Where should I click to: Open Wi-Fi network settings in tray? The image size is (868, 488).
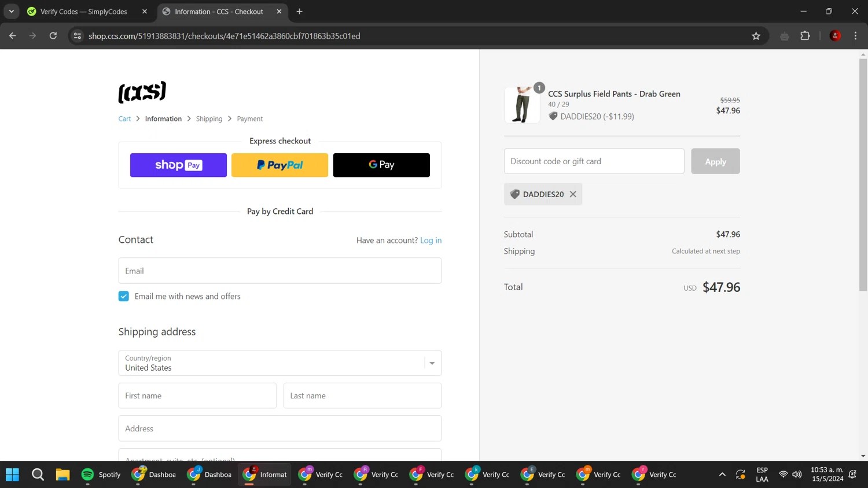coord(783,475)
